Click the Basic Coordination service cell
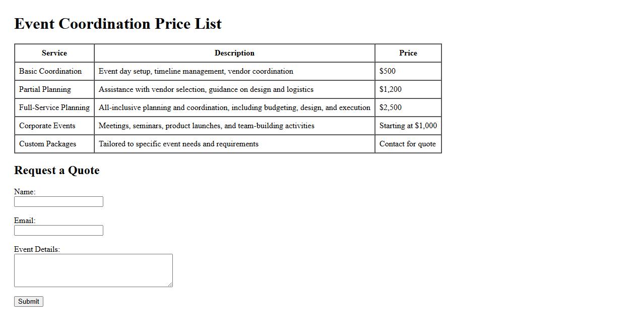The image size is (644, 328). tap(50, 71)
